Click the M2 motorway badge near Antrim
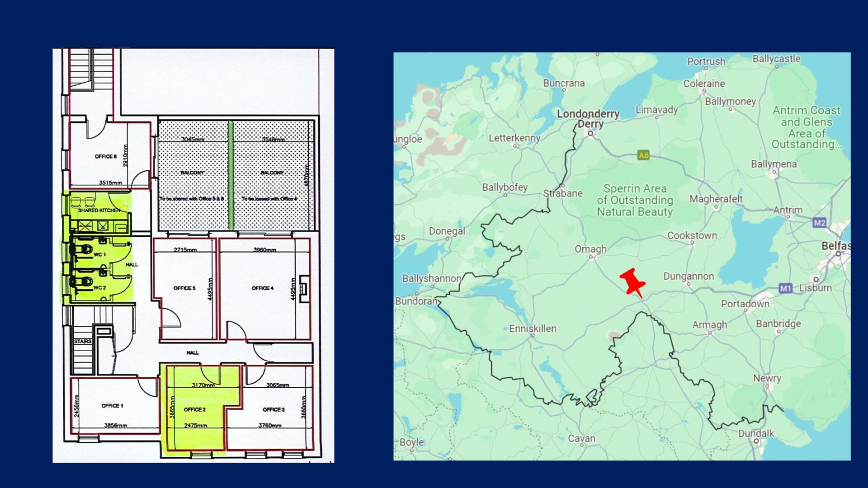868x488 pixels. 819,222
